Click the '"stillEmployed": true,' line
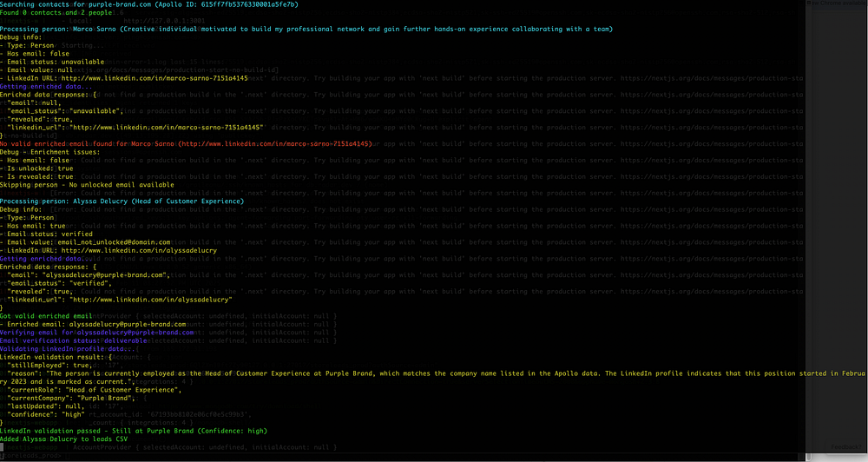This screenshot has height=462, width=868. [x=49, y=365]
